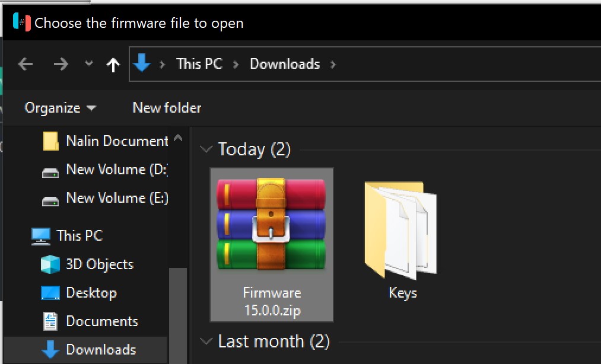Navigate to This PC via the breadcrumb
The width and height of the screenshot is (601, 364).
pos(199,64)
